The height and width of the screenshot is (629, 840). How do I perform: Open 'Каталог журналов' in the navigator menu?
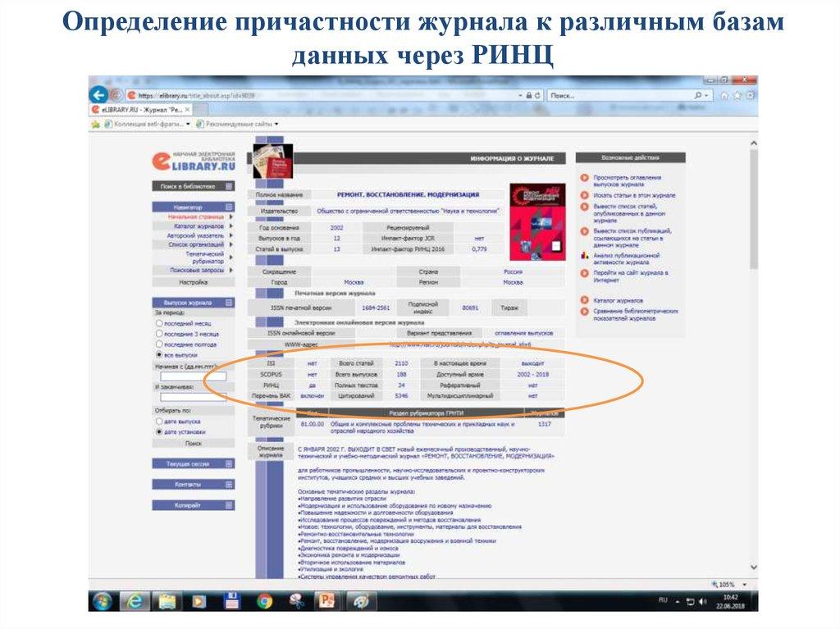pos(199,226)
